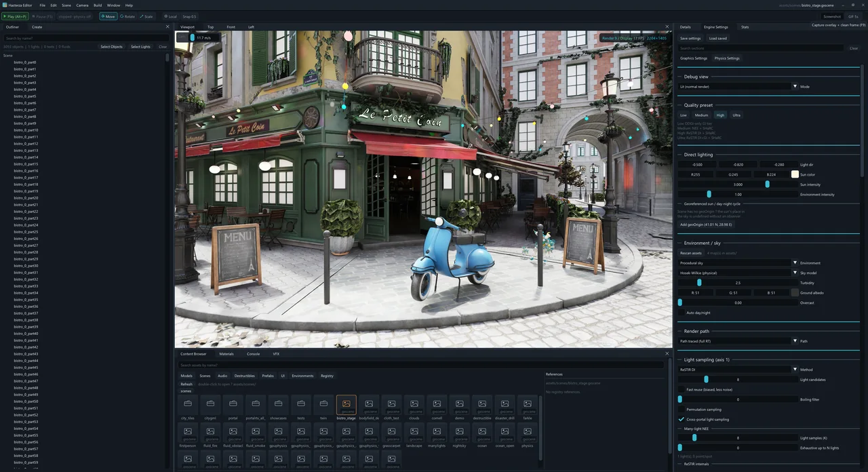Viewport: 868px width, 472px height.
Task: Close the Content Browser panel with X
Action: [667, 354]
